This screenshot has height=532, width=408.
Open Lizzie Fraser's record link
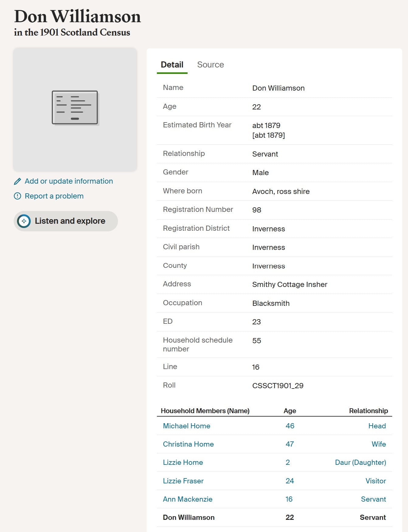[x=183, y=481]
